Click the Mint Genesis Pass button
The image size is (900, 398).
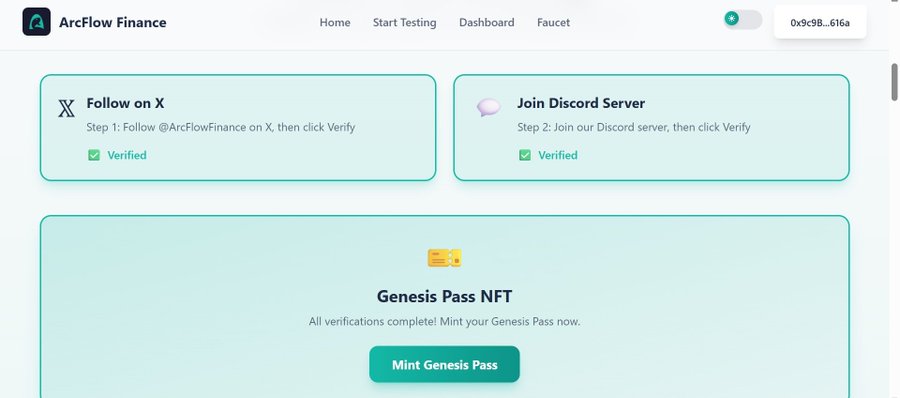coord(444,364)
